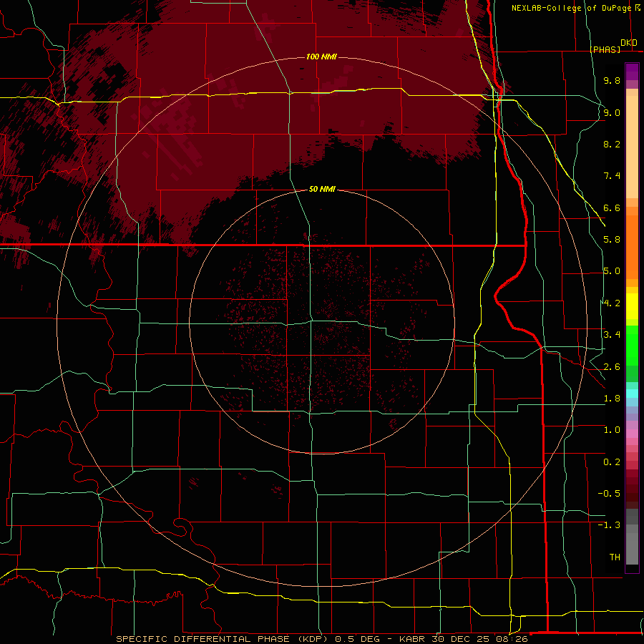Screen dimensions: 644x644
Task: Select the 6.6 scale label
Action: coord(612,208)
